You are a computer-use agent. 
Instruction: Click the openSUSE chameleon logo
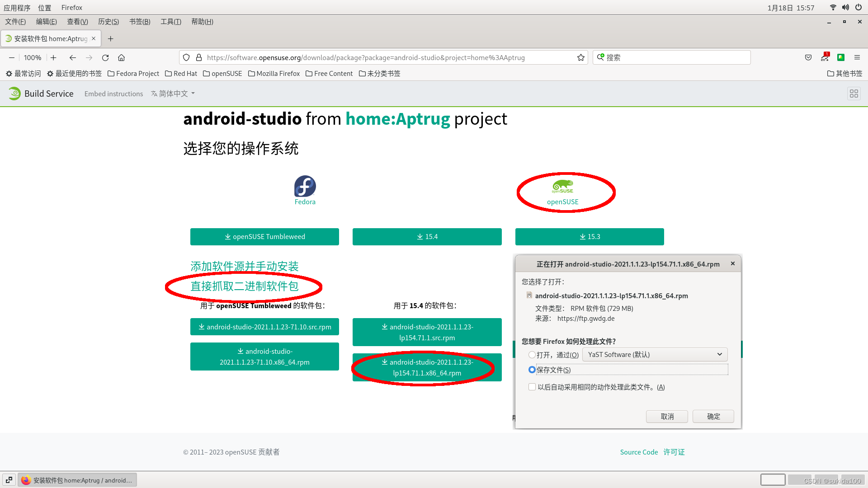pyautogui.click(x=562, y=186)
